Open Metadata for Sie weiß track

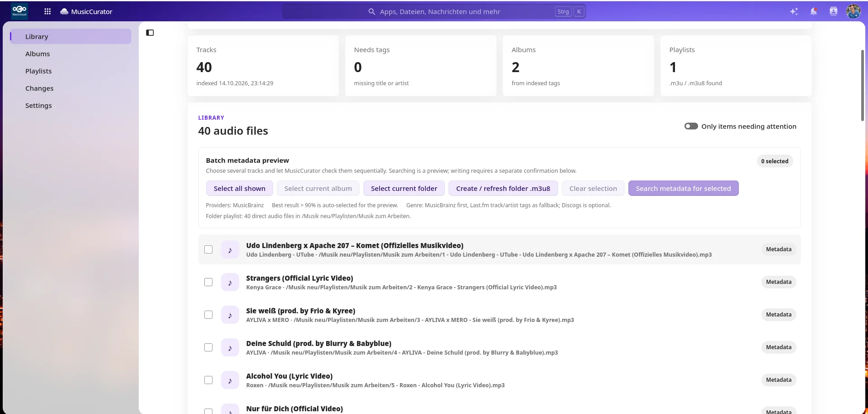click(779, 315)
